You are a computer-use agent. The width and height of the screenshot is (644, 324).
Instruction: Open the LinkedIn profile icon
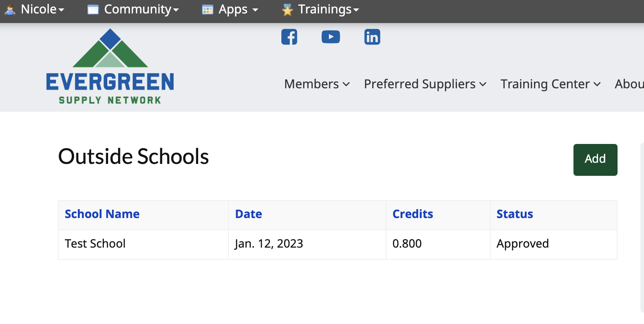(372, 37)
